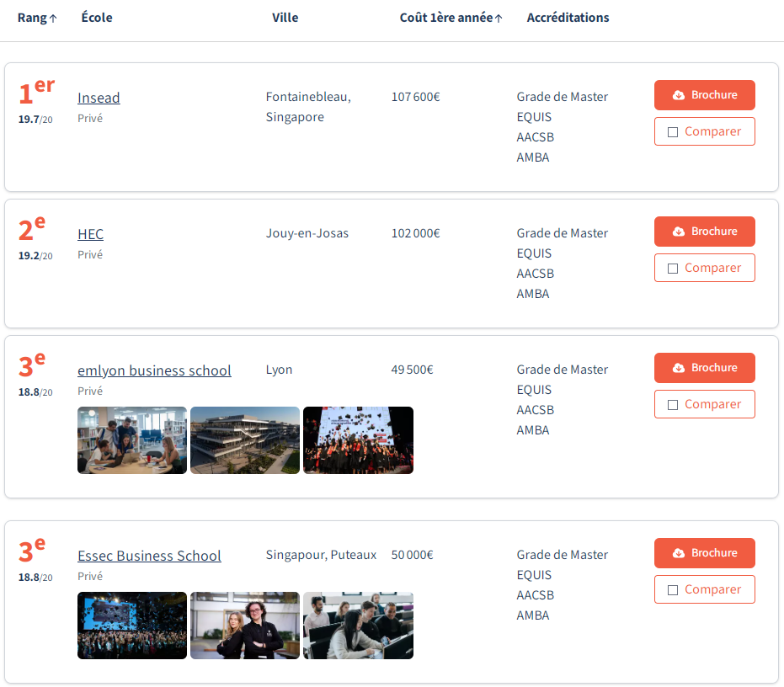Click the sort arrow next to Rang
The height and width of the screenshot is (687, 784).
[54, 19]
